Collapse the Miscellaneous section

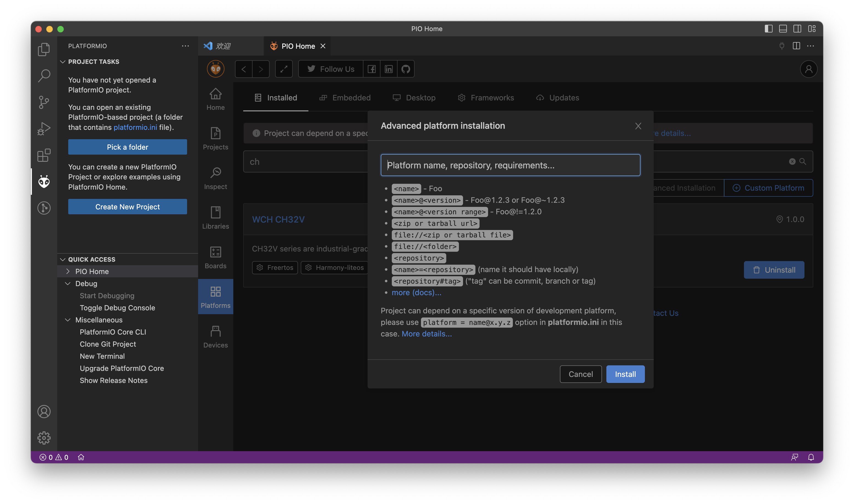[x=67, y=320]
